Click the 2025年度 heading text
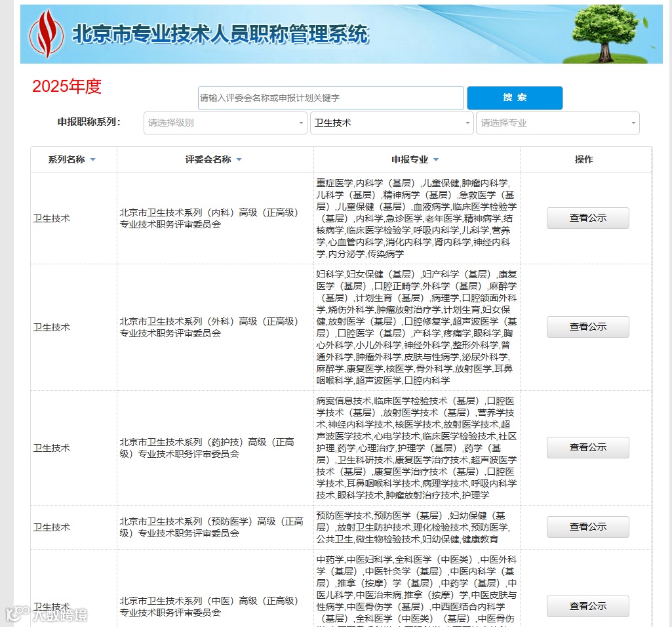 pos(67,86)
